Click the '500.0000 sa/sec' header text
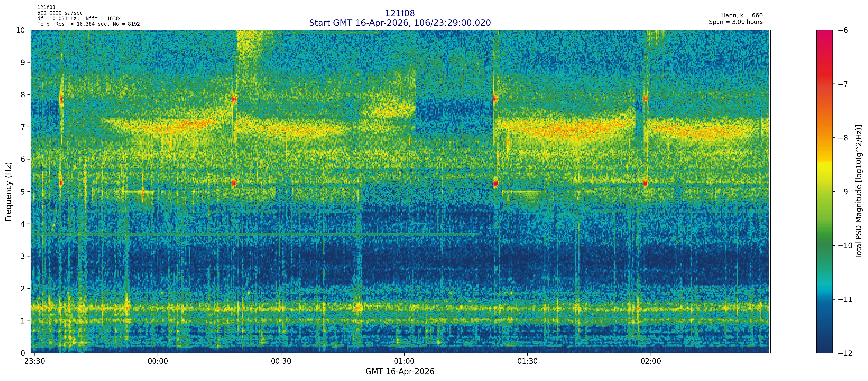Screen dimensions: 868x381 pyautogui.click(x=60, y=13)
